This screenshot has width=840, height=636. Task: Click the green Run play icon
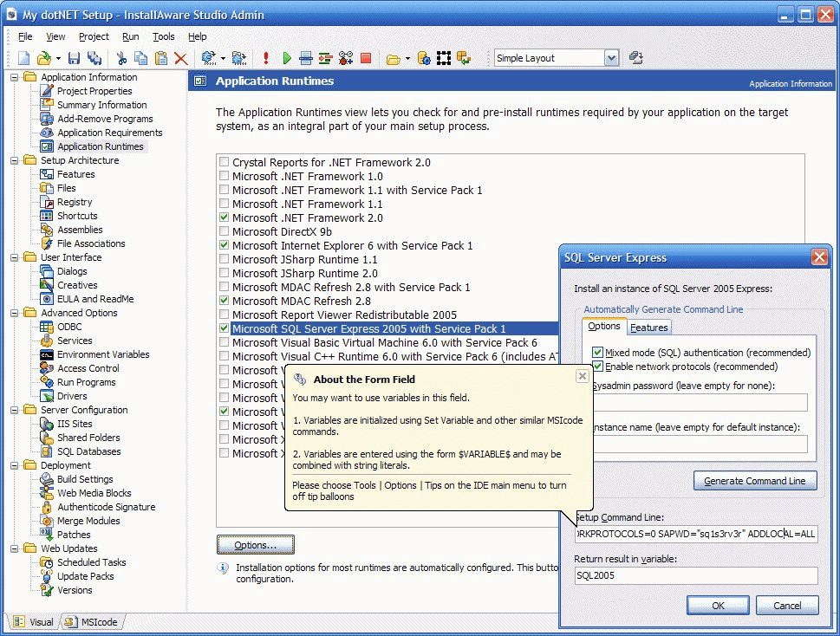(x=287, y=58)
